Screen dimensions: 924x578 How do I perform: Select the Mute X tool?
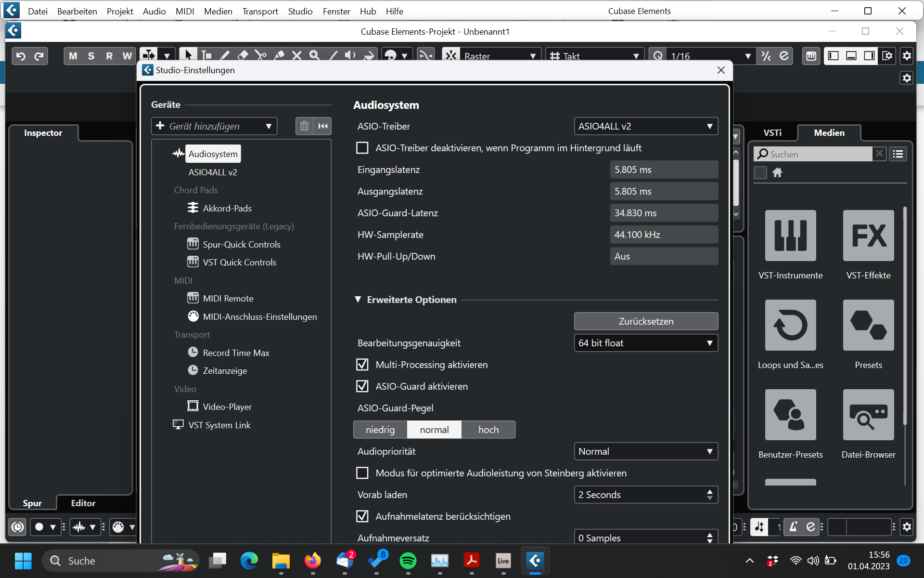(x=297, y=56)
